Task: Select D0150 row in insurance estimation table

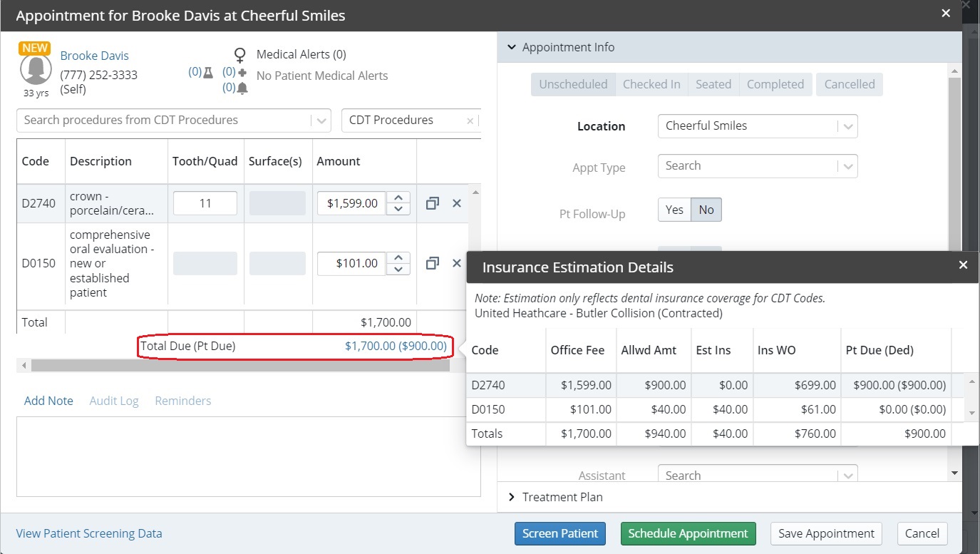Action: [x=715, y=409]
